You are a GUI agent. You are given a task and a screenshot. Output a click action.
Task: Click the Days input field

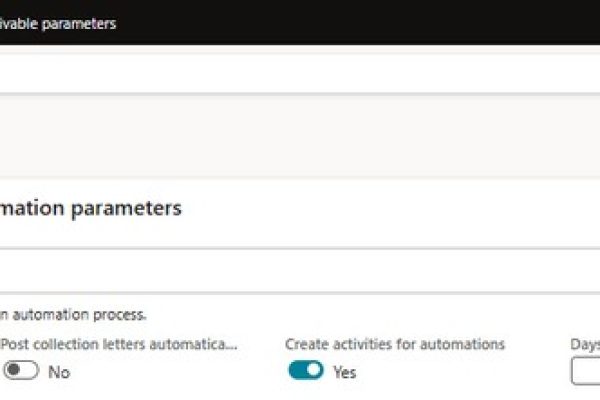[586, 371]
